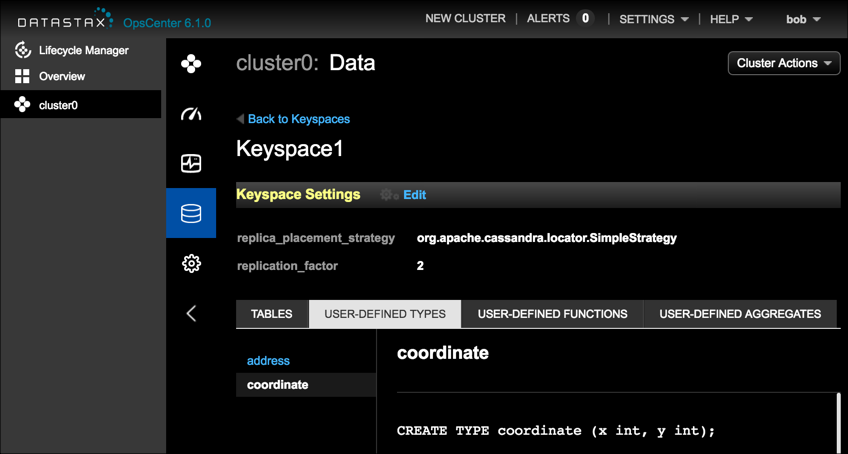Click the Overview grid icon
Screen dimensions: 848x454
click(x=22, y=76)
